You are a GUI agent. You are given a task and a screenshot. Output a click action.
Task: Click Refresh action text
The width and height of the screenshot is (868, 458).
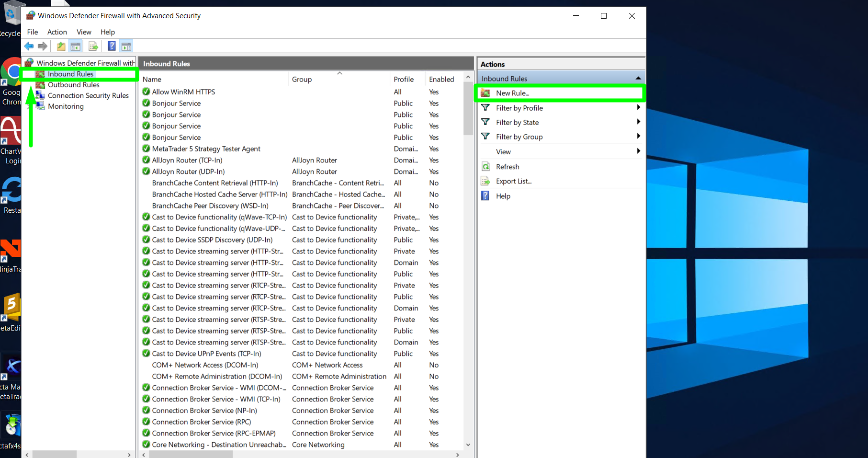tap(507, 167)
